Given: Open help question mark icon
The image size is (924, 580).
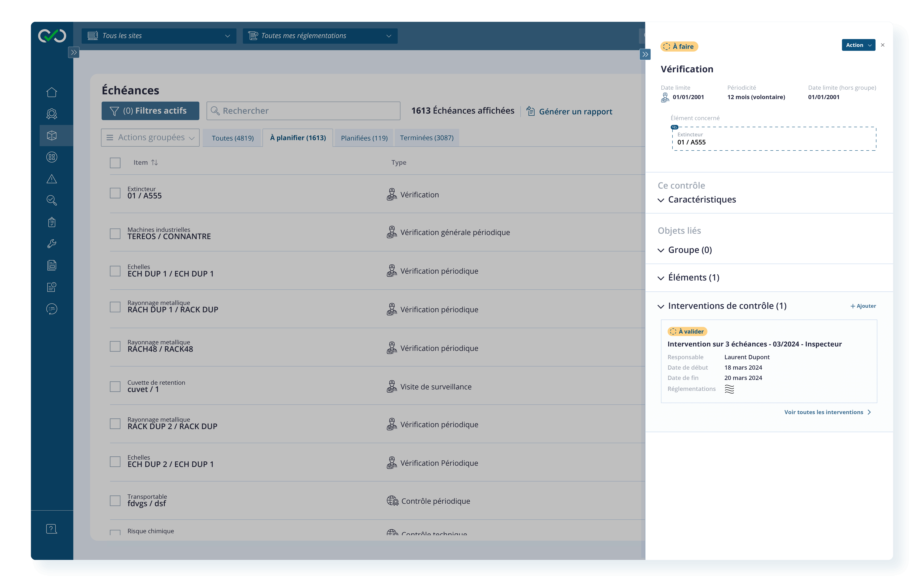Looking at the screenshot, I should coord(51,529).
